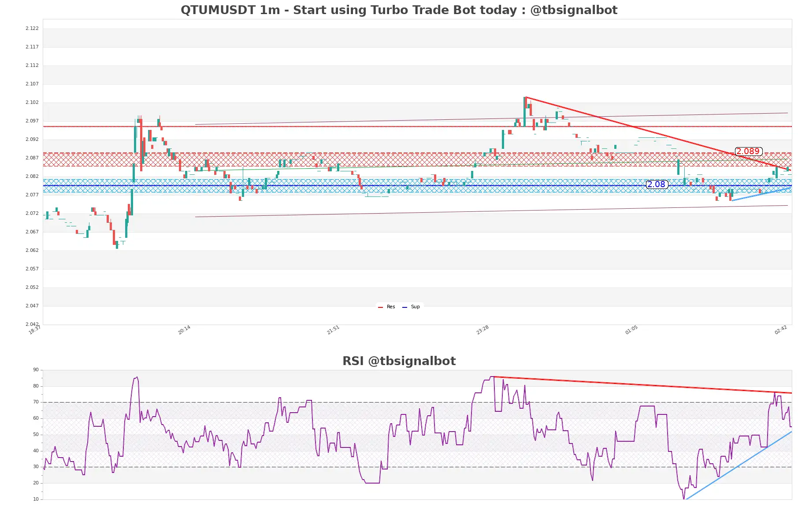798x532 pixels.
Task: Click the 2.082 price axis label
Action: tap(32, 176)
